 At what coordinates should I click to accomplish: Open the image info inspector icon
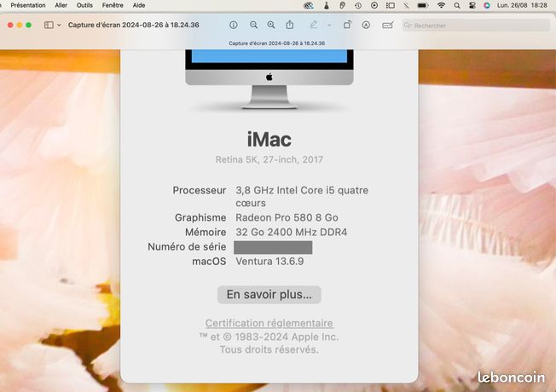pyautogui.click(x=234, y=25)
